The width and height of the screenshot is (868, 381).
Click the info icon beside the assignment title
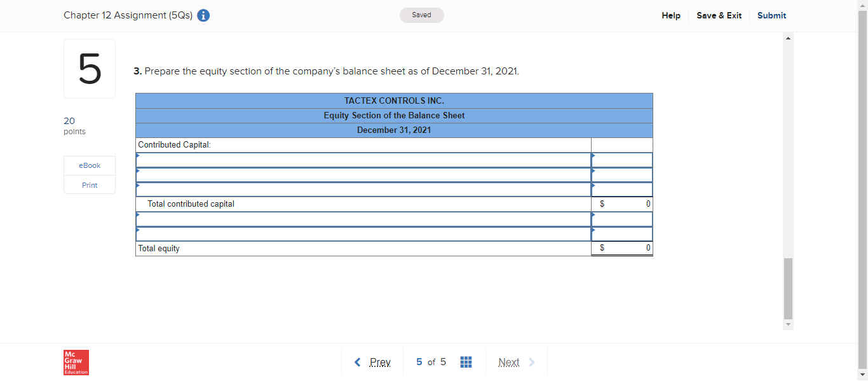[x=203, y=15]
